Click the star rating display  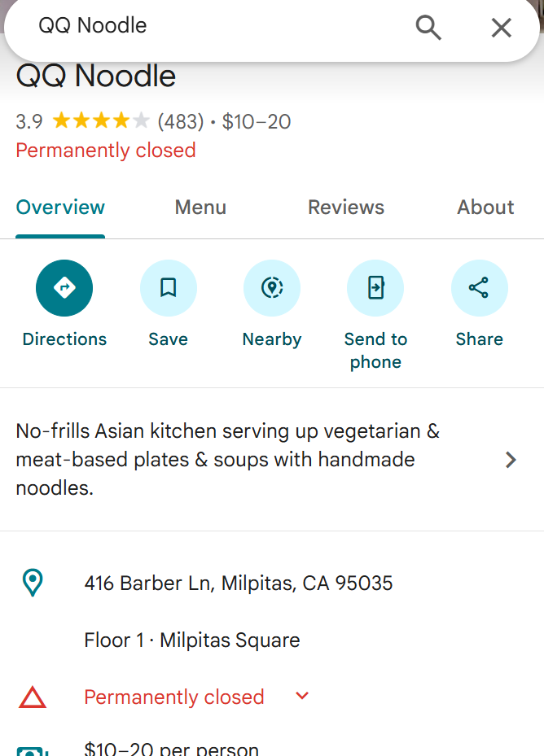(x=101, y=122)
